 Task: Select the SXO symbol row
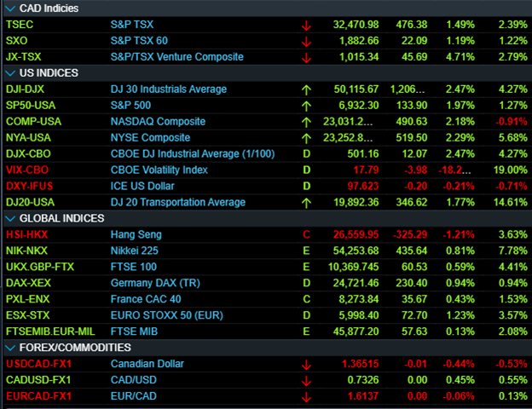16,41
